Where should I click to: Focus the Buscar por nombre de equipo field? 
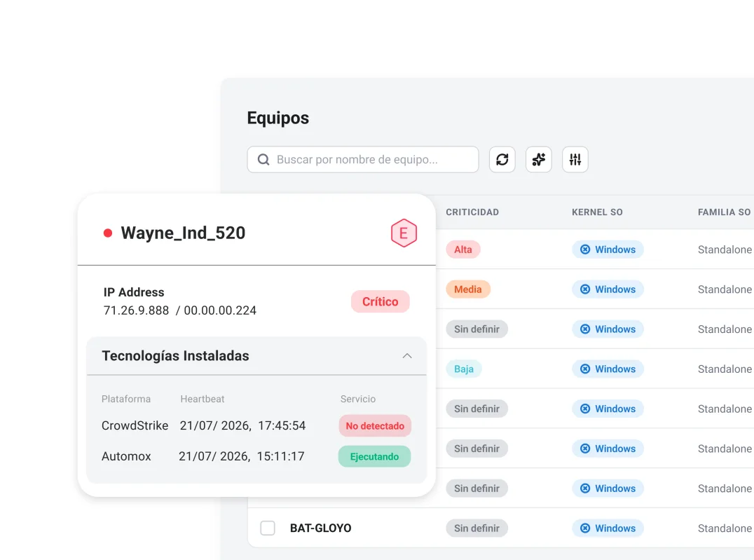[x=362, y=159]
